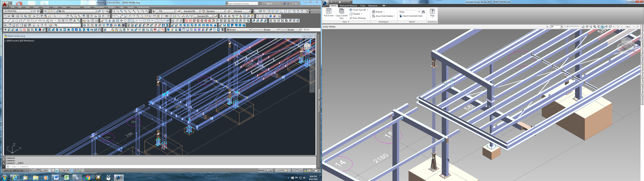Click SW Isometric viewport label in AutoCAD

click(x=14, y=41)
